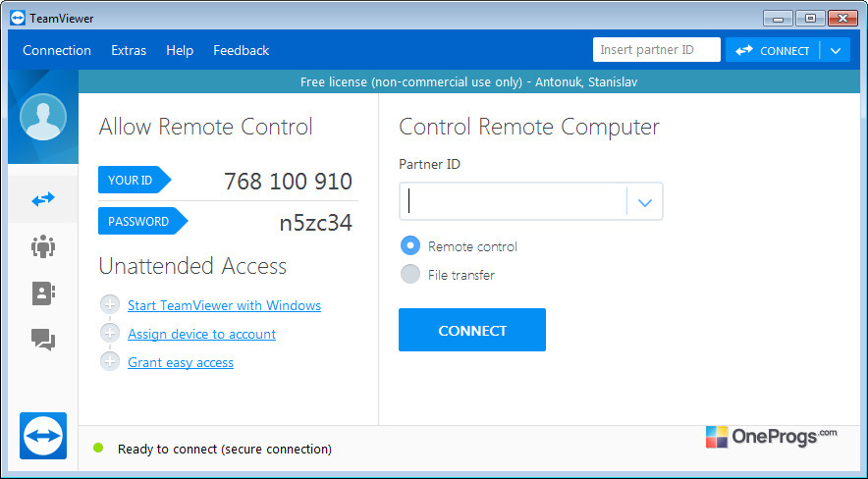Click the YOUR ID label tag
Screen dimensions: 868x479
click(x=135, y=180)
